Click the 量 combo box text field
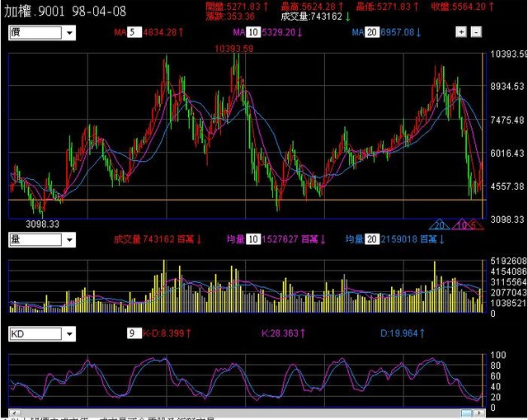 point(35,240)
